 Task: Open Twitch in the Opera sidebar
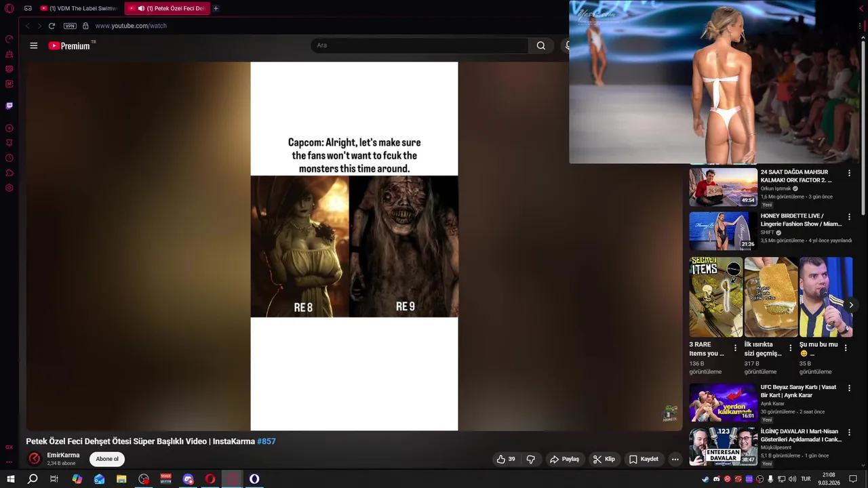click(x=9, y=106)
